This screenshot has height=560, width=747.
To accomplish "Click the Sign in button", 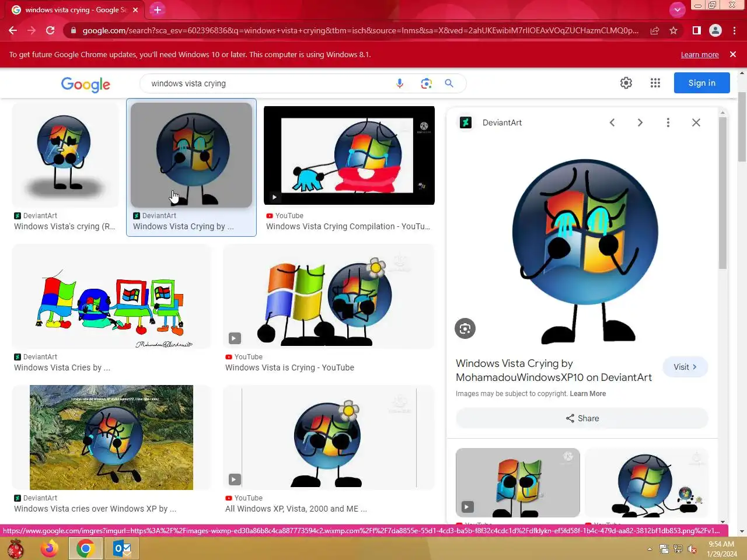I will pyautogui.click(x=701, y=83).
